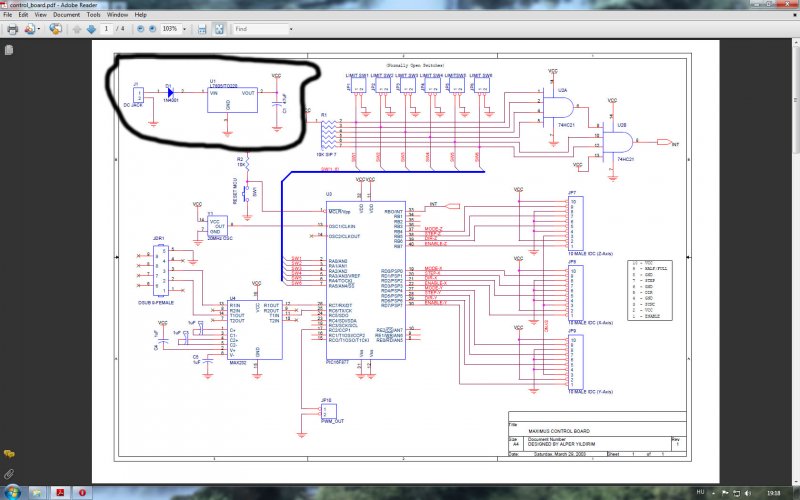Open the Document menu
This screenshot has height=500, width=800.
[66, 15]
